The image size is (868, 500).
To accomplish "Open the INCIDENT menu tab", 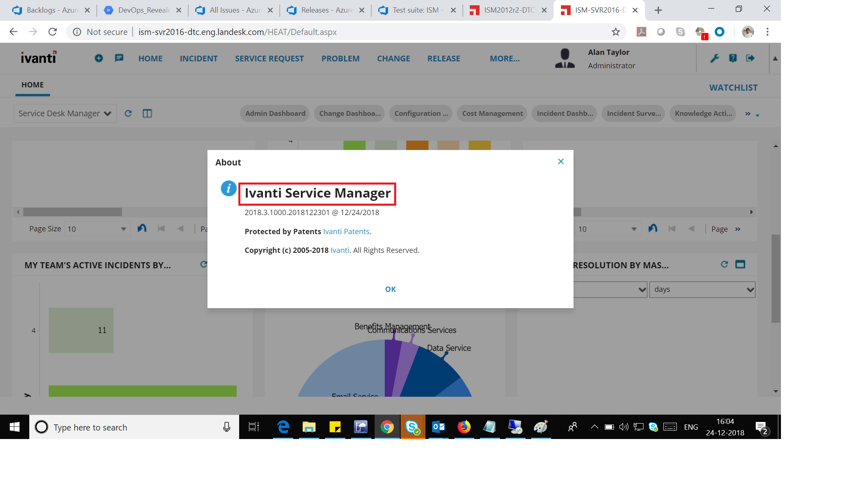I will (x=198, y=59).
